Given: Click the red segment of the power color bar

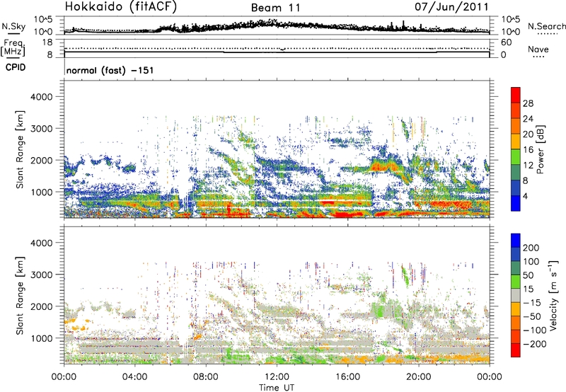Looking at the screenshot, I should 516,95.
